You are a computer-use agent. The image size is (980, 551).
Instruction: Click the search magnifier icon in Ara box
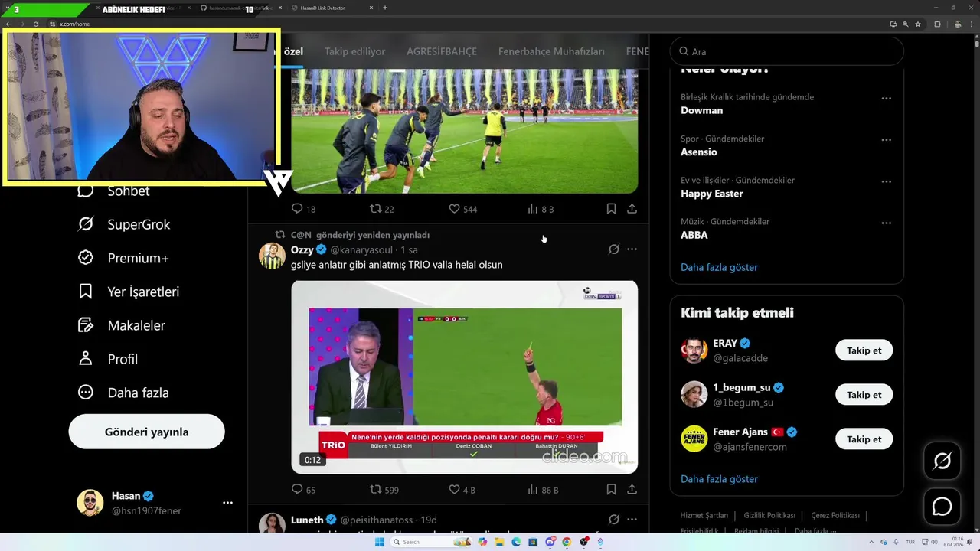click(x=684, y=51)
